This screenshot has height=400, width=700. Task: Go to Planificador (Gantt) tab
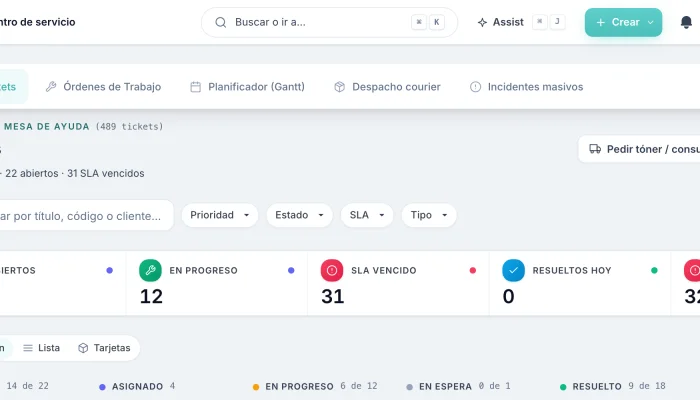point(248,87)
